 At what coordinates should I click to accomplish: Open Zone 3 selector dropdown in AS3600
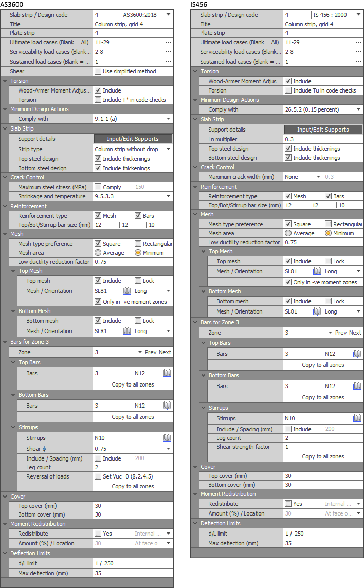[140, 352]
